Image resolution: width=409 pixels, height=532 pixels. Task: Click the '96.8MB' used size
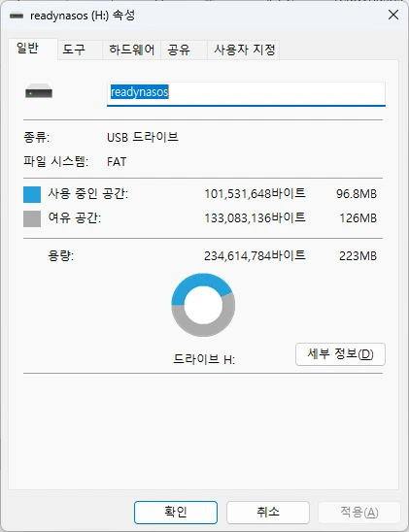357,194
